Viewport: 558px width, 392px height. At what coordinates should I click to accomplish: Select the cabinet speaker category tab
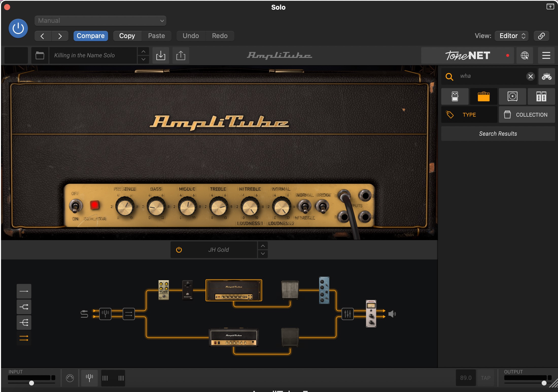[513, 97]
